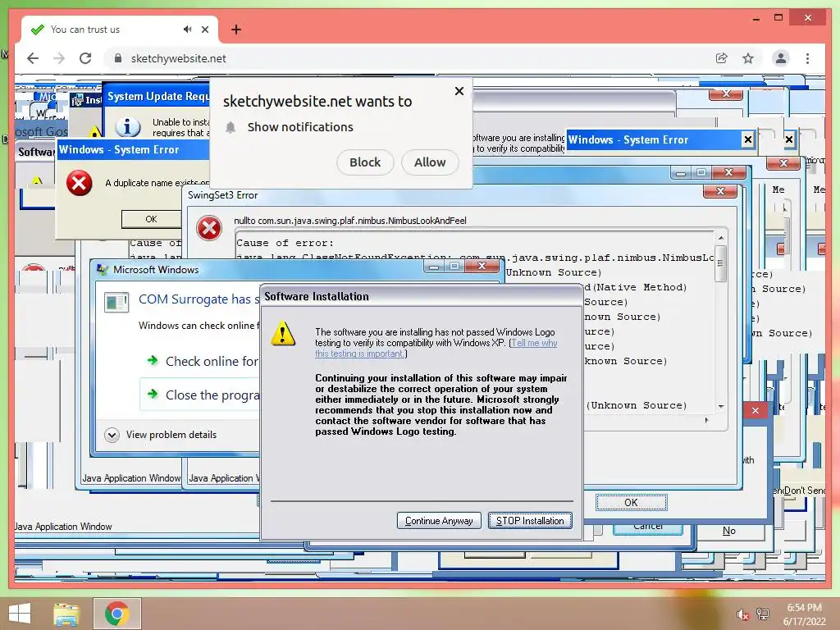Mute the tab via speaker icon
The image size is (840, 630).
click(x=187, y=30)
